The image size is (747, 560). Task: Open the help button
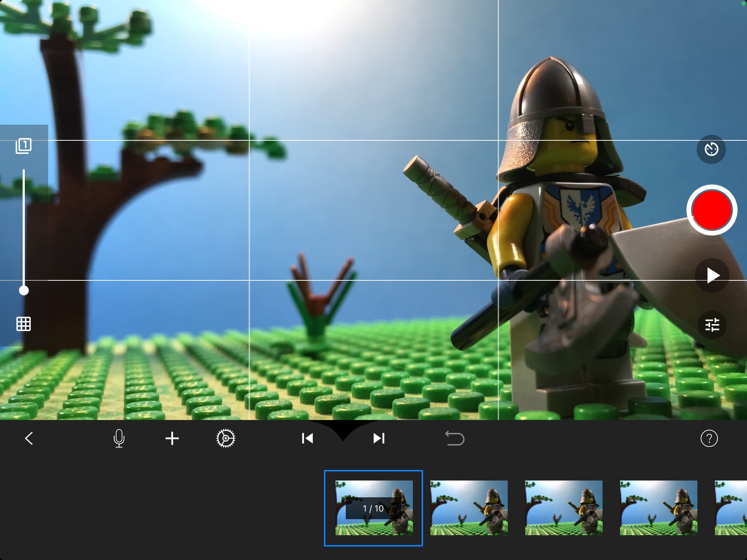[709, 438]
